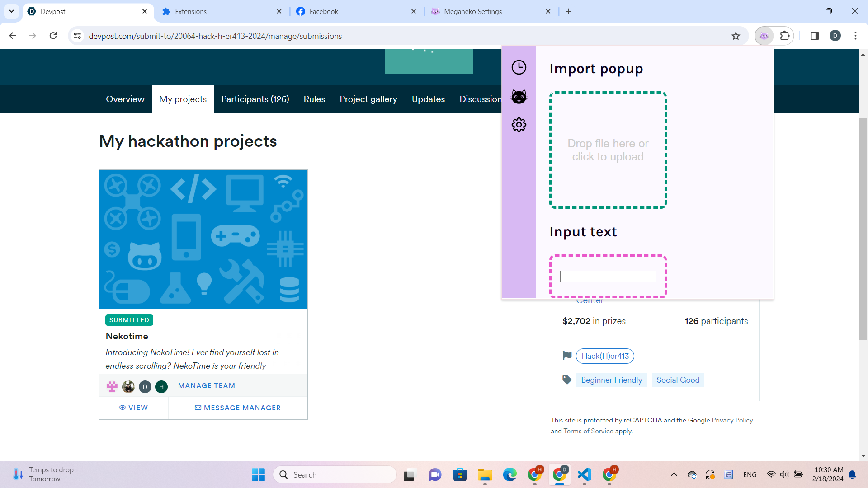Open the clock history icon in popup sidebar
Image resolution: width=868 pixels, height=488 pixels.
click(x=519, y=68)
